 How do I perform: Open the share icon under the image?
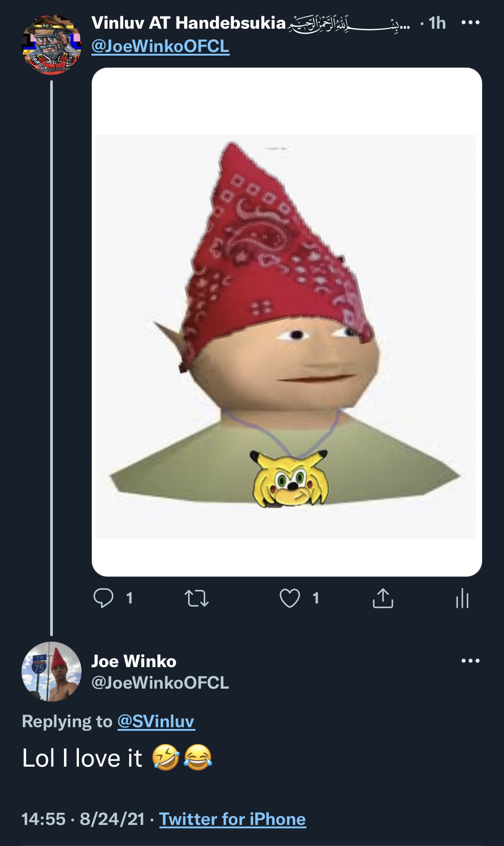(x=383, y=598)
